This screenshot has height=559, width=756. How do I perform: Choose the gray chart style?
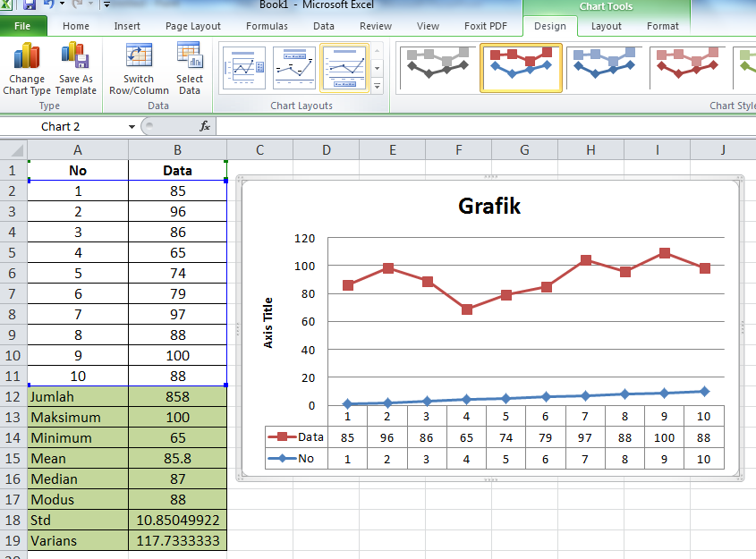pyautogui.click(x=437, y=66)
